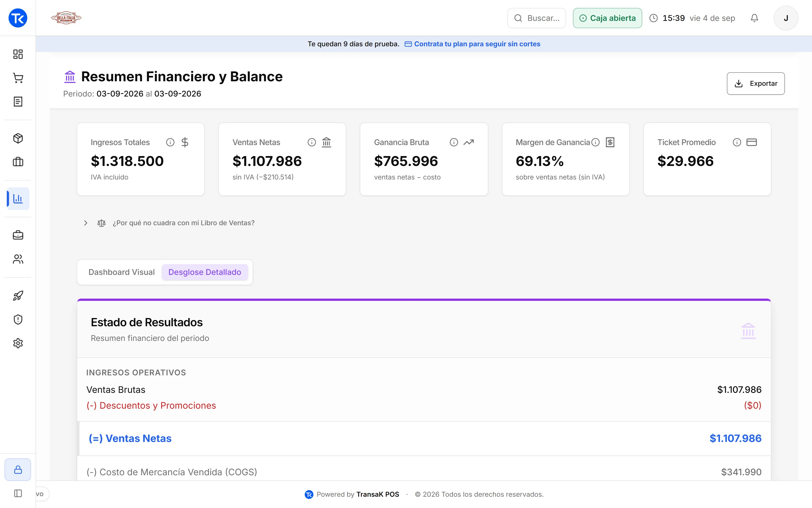Toggle the sidebar panel collapse icon

18,493
